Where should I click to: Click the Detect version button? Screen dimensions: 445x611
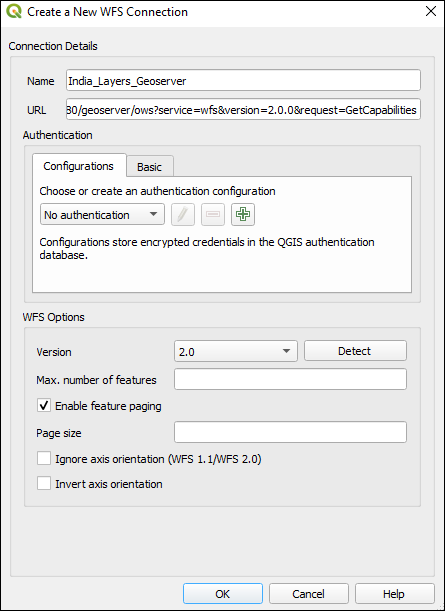click(355, 351)
